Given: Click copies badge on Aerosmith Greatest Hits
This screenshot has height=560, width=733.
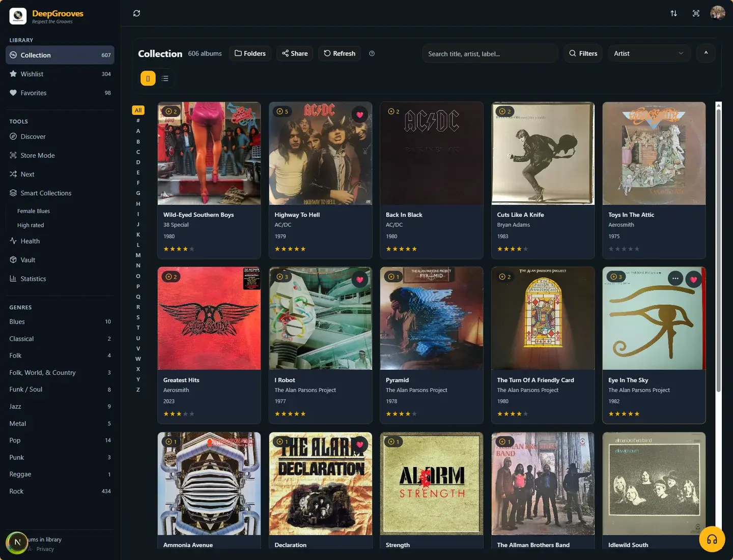Looking at the screenshot, I should [x=172, y=277].
